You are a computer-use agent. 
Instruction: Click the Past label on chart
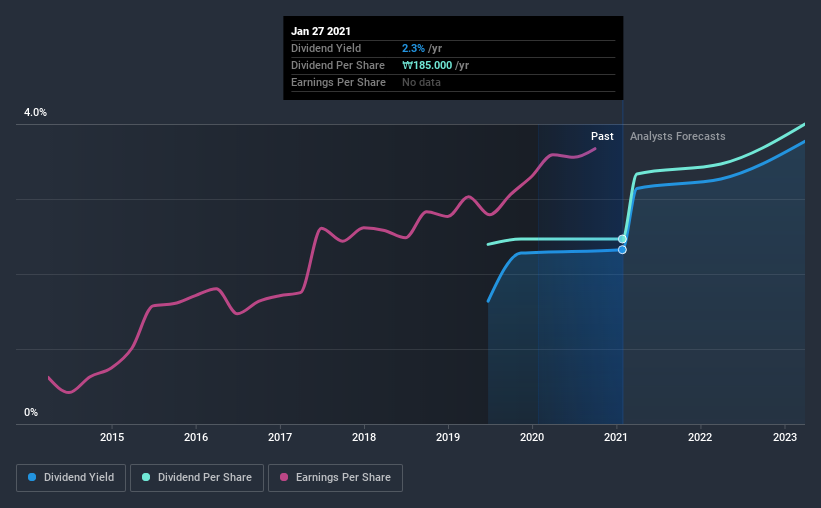pos(602,136)
